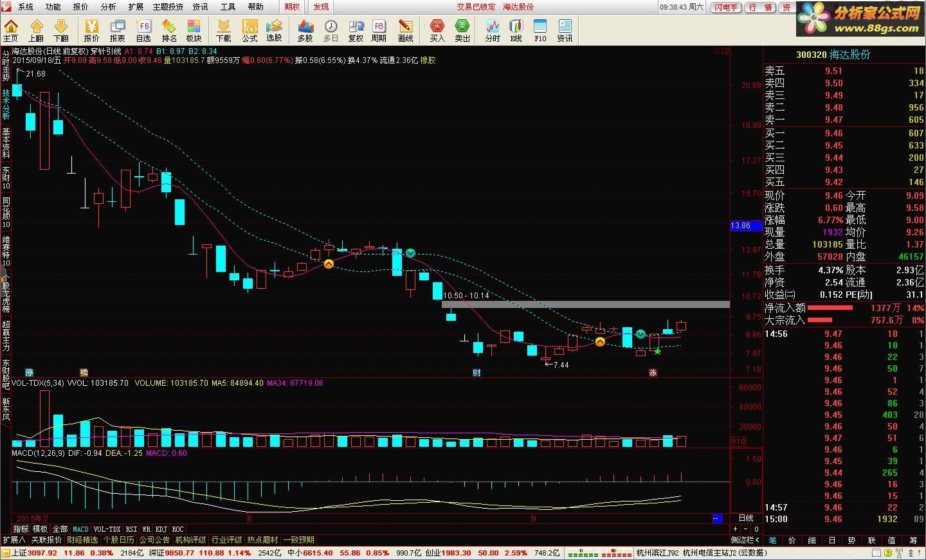Select the ROC indicator tab
Image resolution: width=926 pixels, height=560 pixels.
click(x=177, y=529)
